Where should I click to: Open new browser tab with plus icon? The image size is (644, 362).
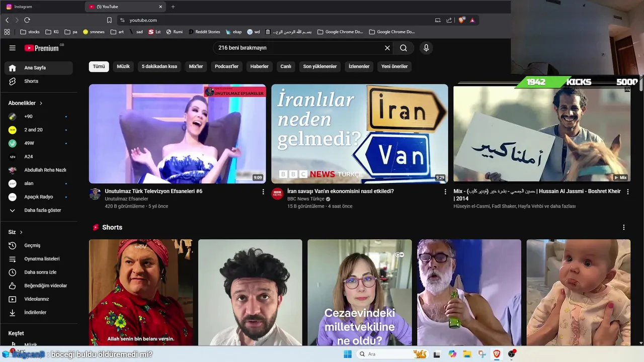(173, 7)
